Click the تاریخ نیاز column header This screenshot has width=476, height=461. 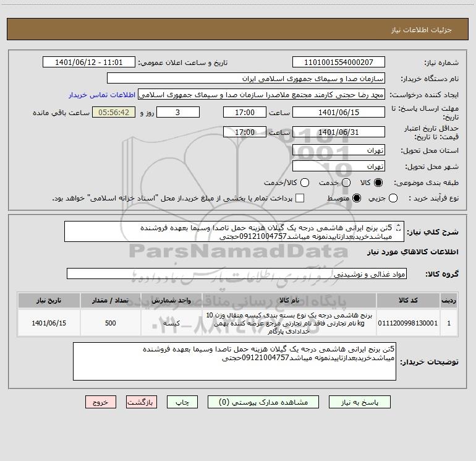click(49, 300)
